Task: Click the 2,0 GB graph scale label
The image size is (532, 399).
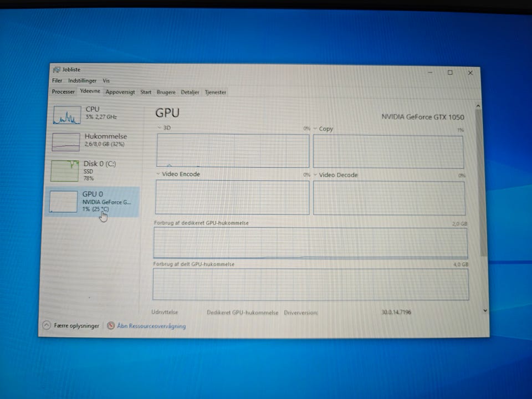Action: (x=460, y=224)
